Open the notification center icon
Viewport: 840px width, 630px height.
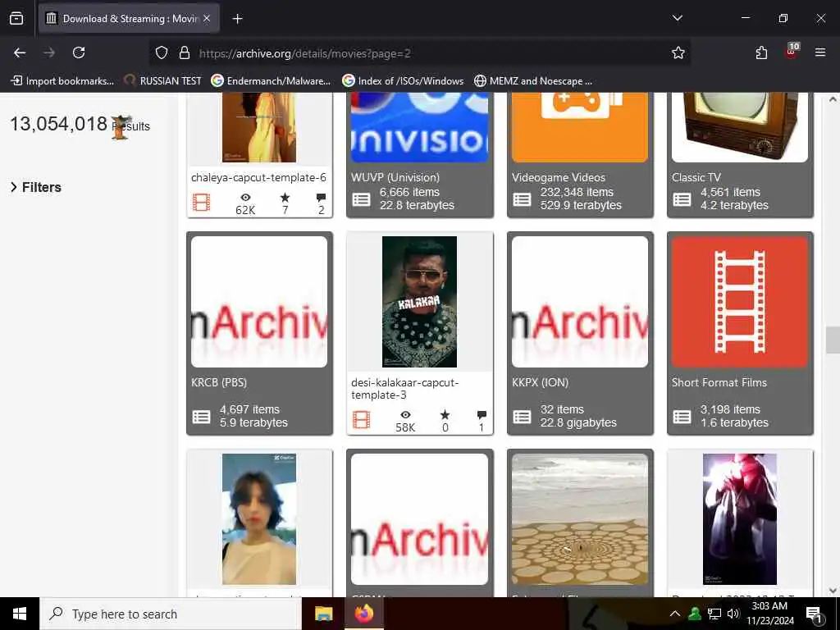point(814,615)
